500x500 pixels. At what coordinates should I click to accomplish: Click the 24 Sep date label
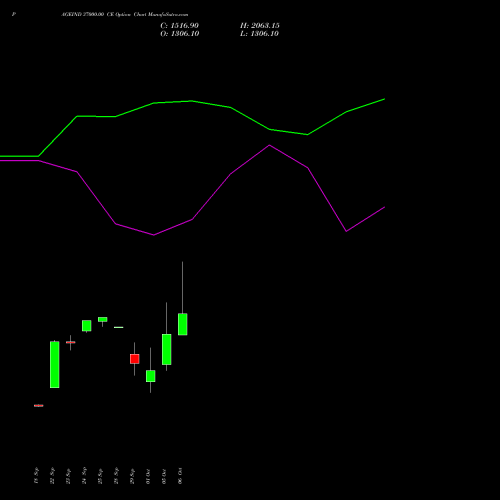click(x=84, y=476)
